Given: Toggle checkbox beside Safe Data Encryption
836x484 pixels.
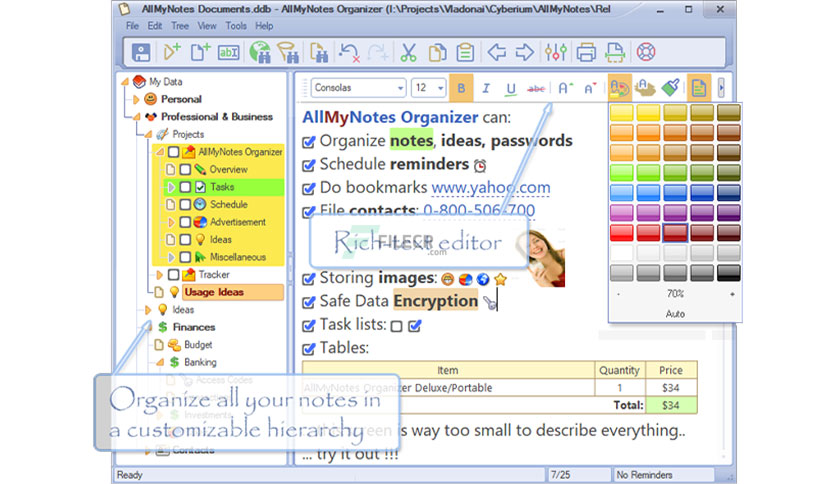Looking at the screenshot, I should click(x=309, y=302).
